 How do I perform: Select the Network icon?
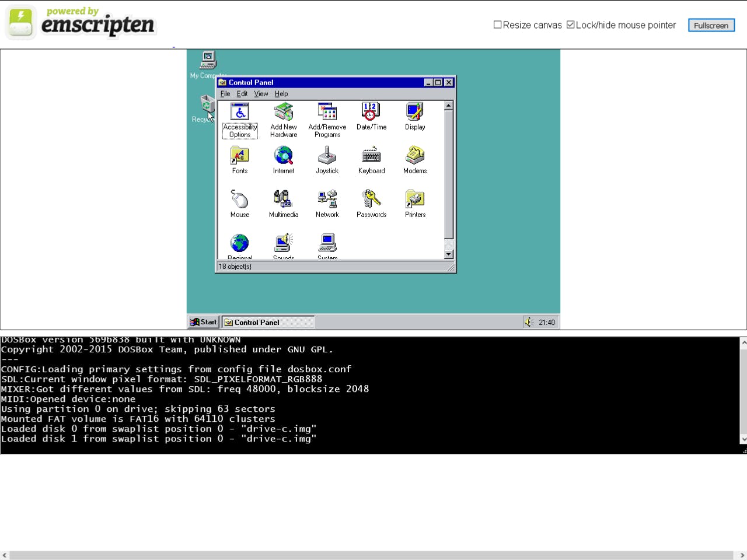click(327, 199)
